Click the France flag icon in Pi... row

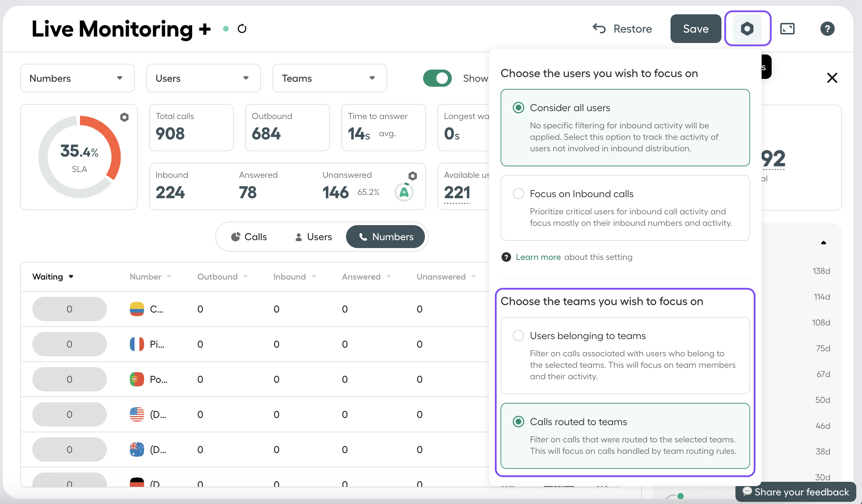pos(137,344)
